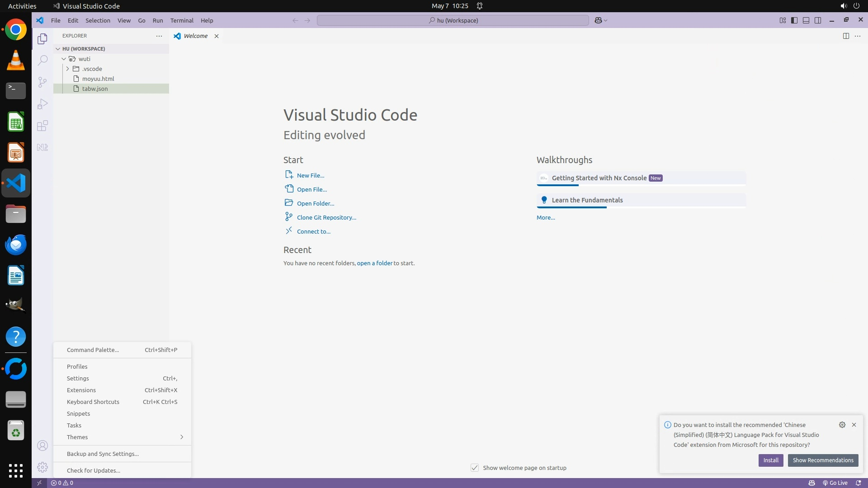This screenshot has height=488, width=868.
Task: Choose Keyboard Shortcuts from the menu
Action: click(93, 402)
